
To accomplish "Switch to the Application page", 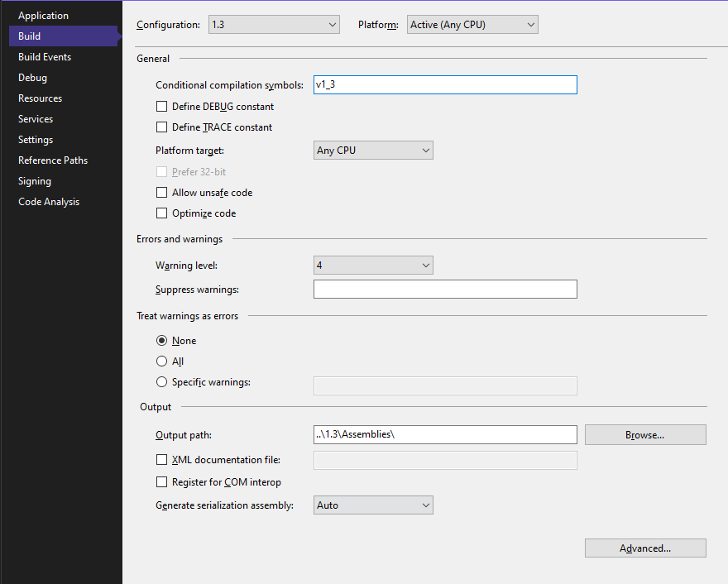I will tap(43, 15).
